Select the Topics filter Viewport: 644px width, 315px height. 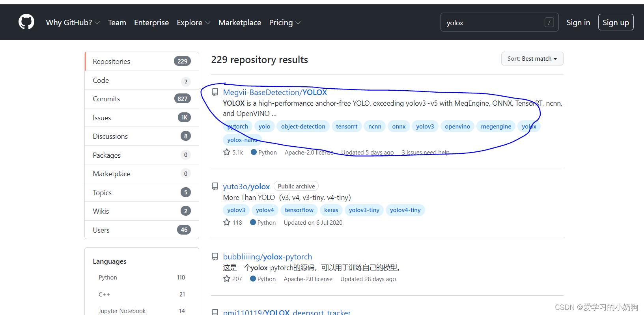[x=142, y=193]
